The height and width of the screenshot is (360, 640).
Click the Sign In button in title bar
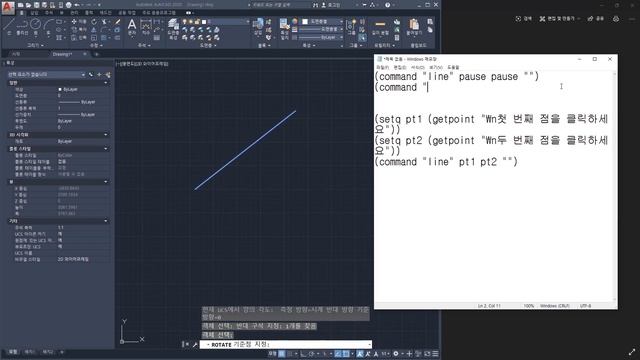[x=332, y=5]
